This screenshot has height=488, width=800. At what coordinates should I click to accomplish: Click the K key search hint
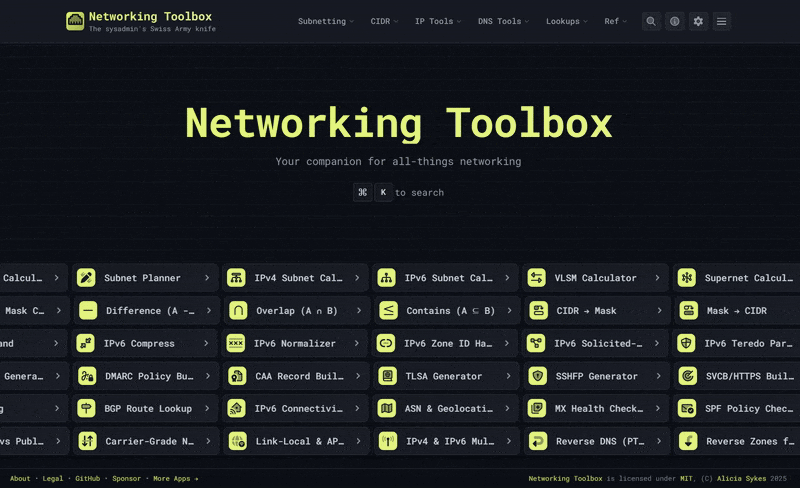pos(383,192)
